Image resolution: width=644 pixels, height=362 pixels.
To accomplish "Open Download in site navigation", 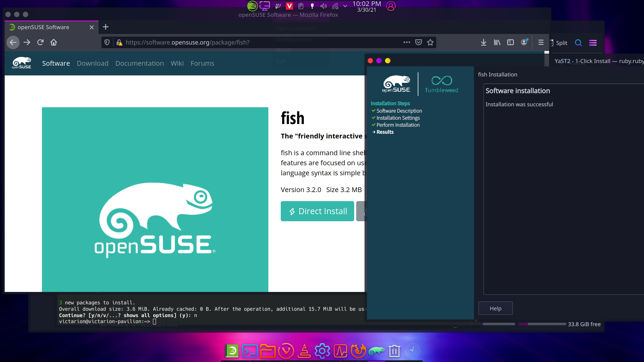I will [x=93, y=63].
